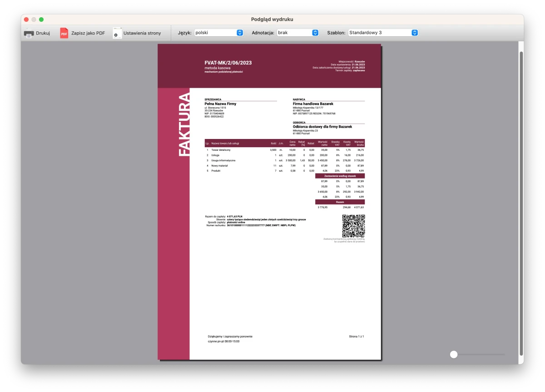Click the invoice number FVAT-MK/2/06/2023
This screenshot has width=545, height=392.
click(228, 63)
